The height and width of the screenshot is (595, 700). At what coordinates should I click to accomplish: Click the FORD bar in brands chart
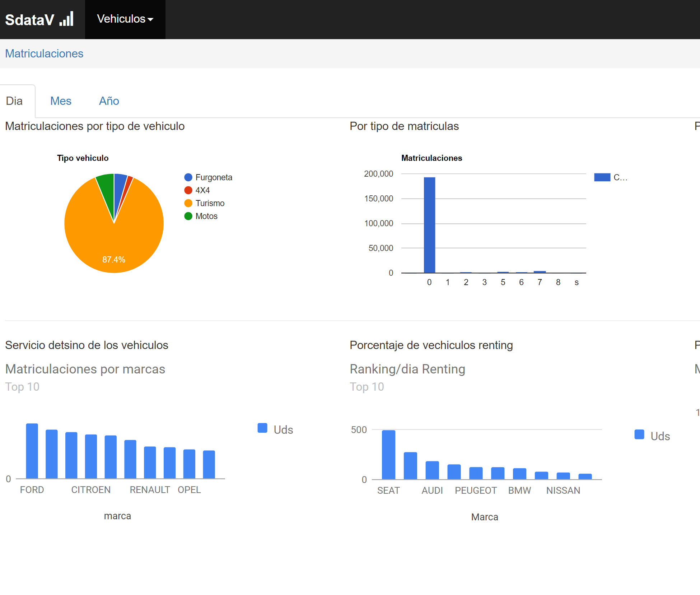click(x=32, y=451)
